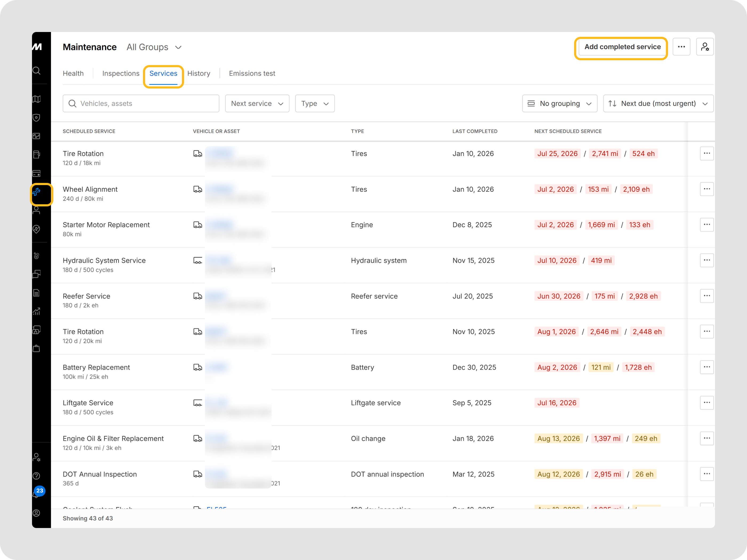Viewport: 747px width, 560px height.
Task: Select the maintenance wrench sidebar icon
Action: pyautogui.click(x=37, y=192)
